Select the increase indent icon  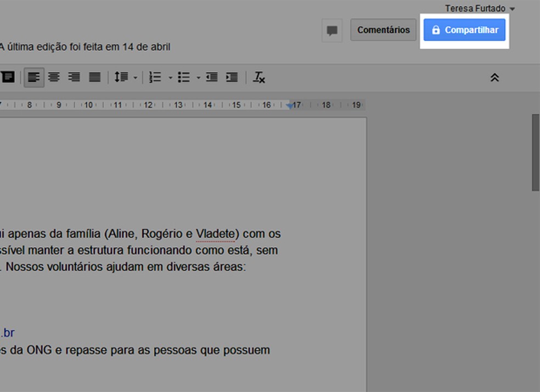(231, 77)
